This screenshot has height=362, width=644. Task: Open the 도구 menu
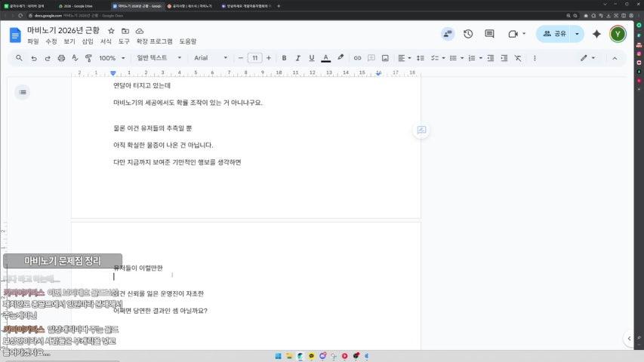(124, 41)
